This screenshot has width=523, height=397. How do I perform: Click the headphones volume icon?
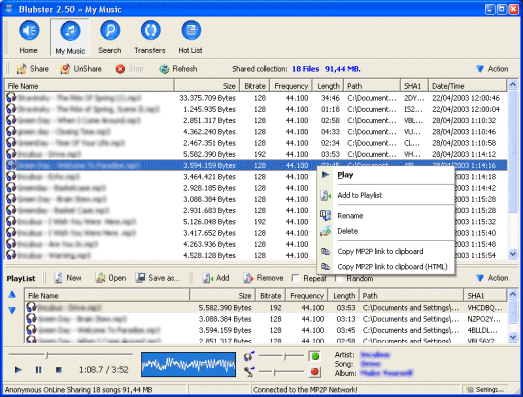click(x=249, y=356)
